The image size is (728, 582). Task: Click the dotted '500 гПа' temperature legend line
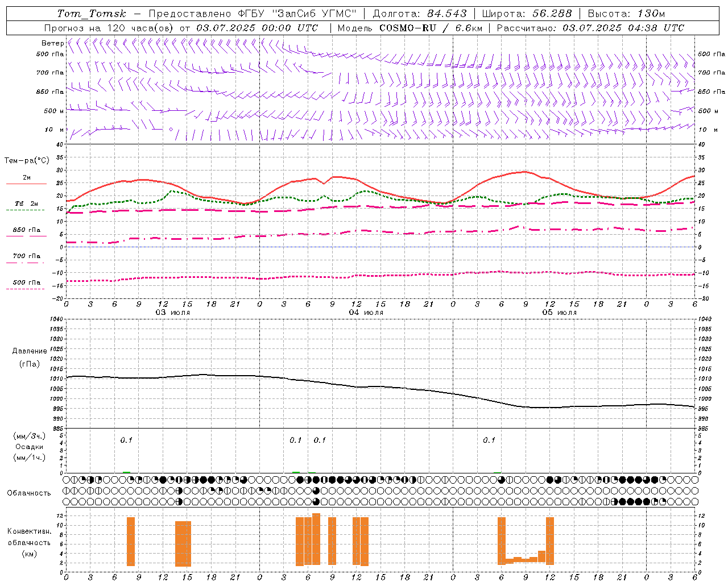(x=25, y=289)
